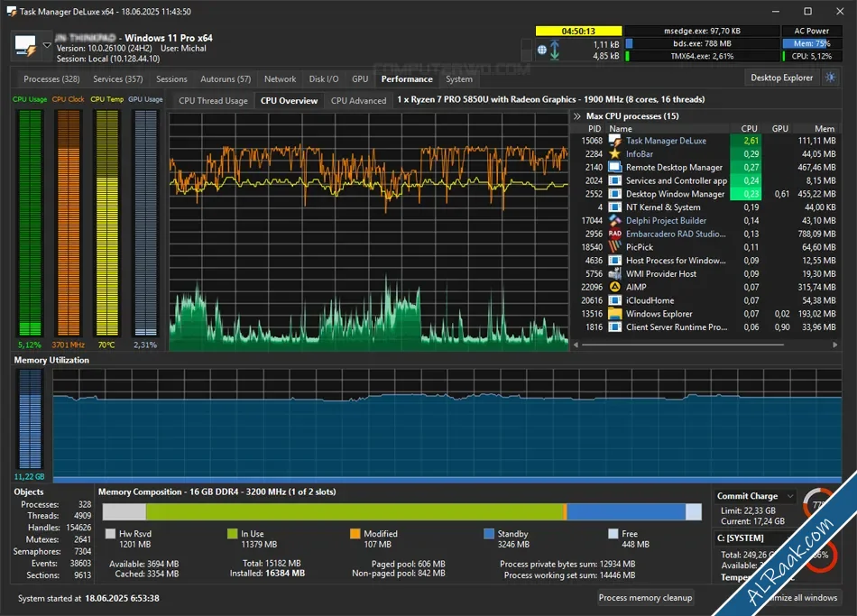Click the msedge.exe: 97,70 KB indicator
The width and height of the screenshot is (857, 616).
pyautogui.click(x=703, y=32)
